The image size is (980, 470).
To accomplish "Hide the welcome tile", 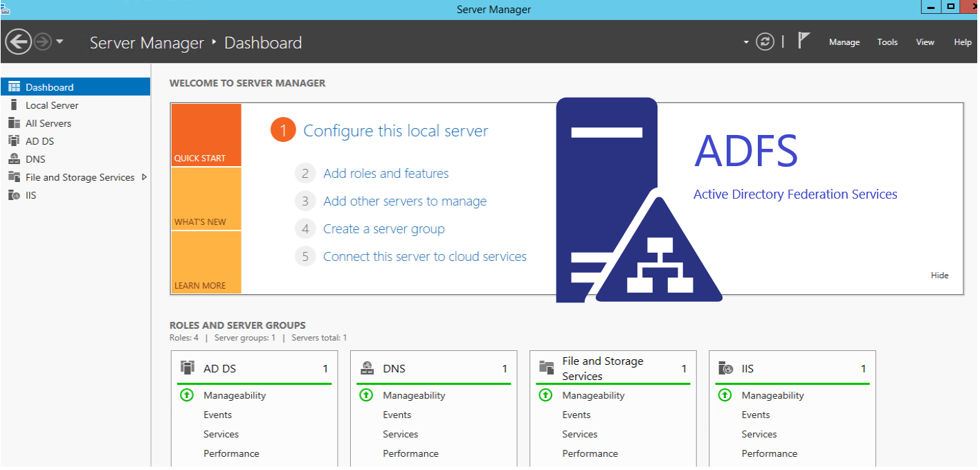I will (x=940, y=275).
